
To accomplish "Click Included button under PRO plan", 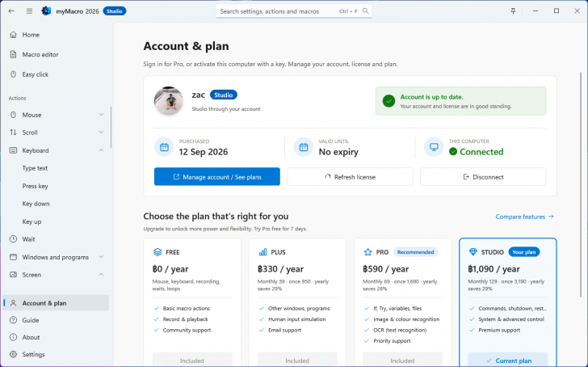I will 402,361.
